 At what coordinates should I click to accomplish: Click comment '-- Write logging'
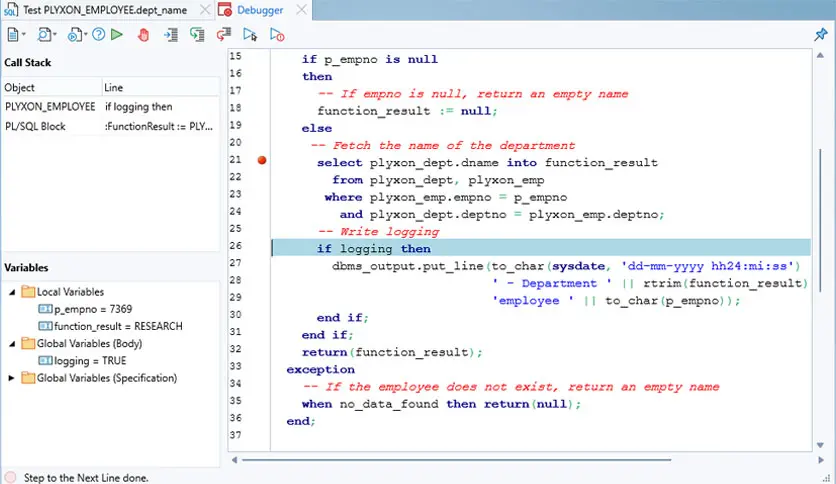click(x=379, y=232)
